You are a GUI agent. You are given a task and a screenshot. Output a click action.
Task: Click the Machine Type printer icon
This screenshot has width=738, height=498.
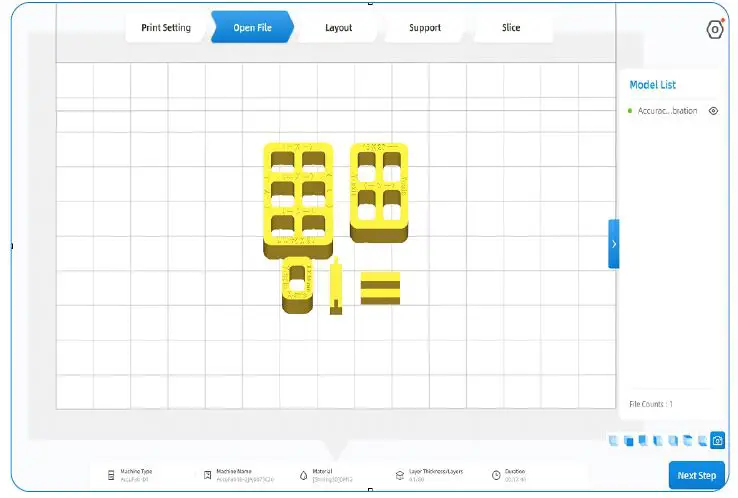(111, 475)
